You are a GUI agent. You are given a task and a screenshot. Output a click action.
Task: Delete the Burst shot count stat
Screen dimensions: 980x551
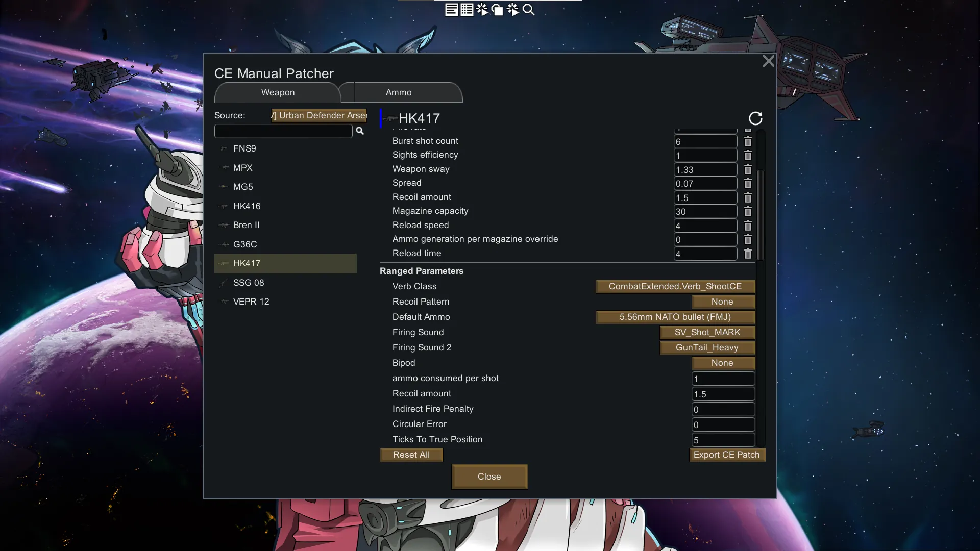[x=748, y=141]
